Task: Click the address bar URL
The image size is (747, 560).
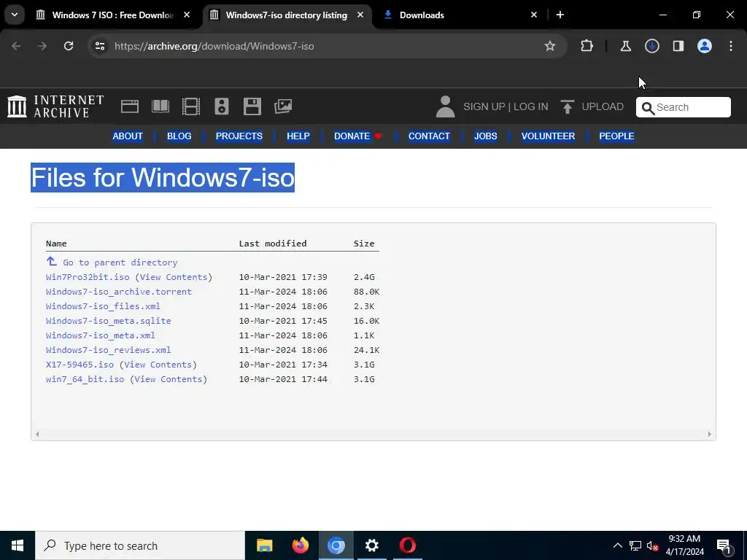Action: tap(214, 46)
